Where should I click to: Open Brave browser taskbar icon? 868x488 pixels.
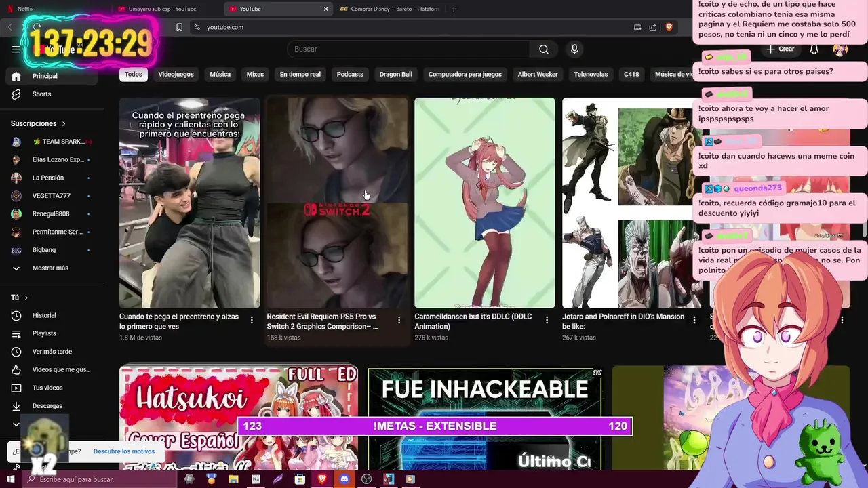pos(322,479)
